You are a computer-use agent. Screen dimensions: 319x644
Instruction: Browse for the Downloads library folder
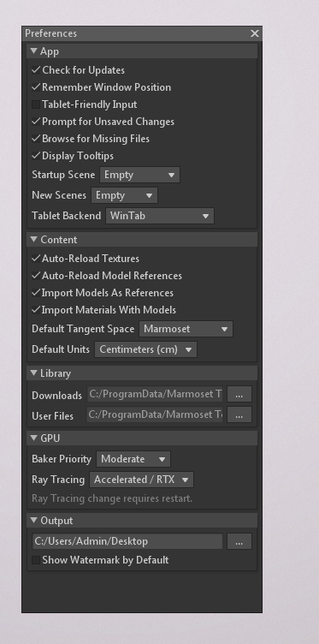point(239,394)
